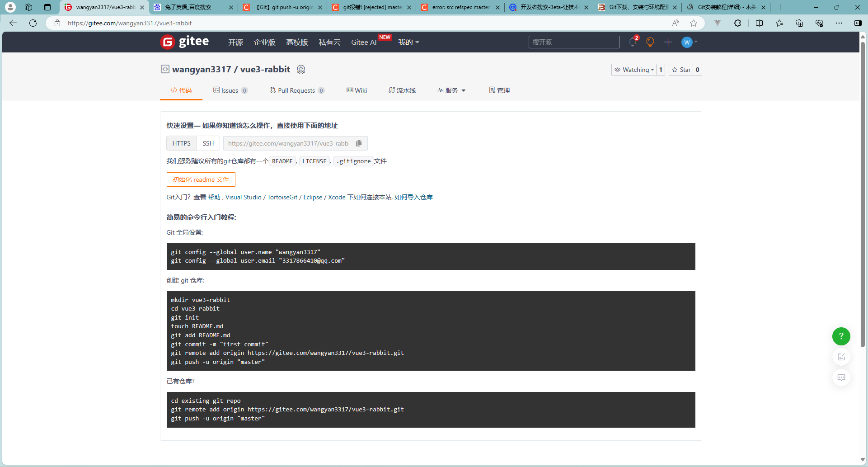Open the Watching dropdown

point(635,70)
